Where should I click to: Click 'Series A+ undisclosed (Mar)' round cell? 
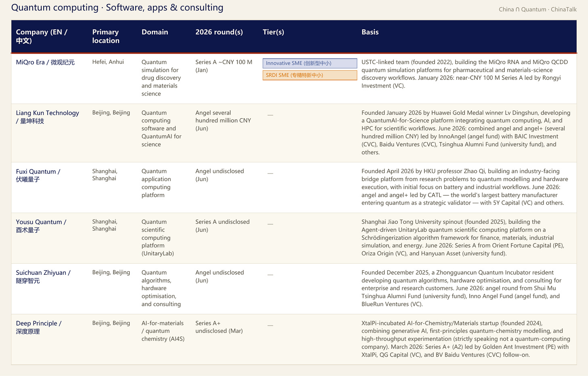pyautogui.click(x=219, y=327)
